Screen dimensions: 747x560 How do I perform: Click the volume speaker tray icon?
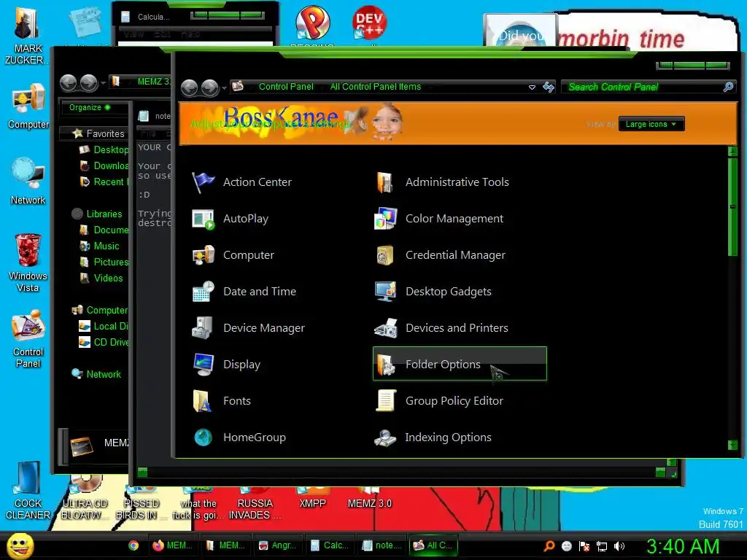pos(619,546)
